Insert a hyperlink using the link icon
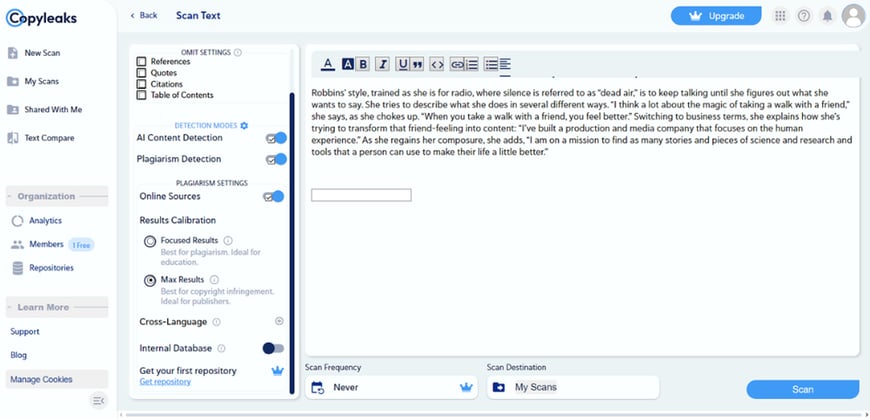870x420 pixels. pyautogui.click(x=456, y=64)
